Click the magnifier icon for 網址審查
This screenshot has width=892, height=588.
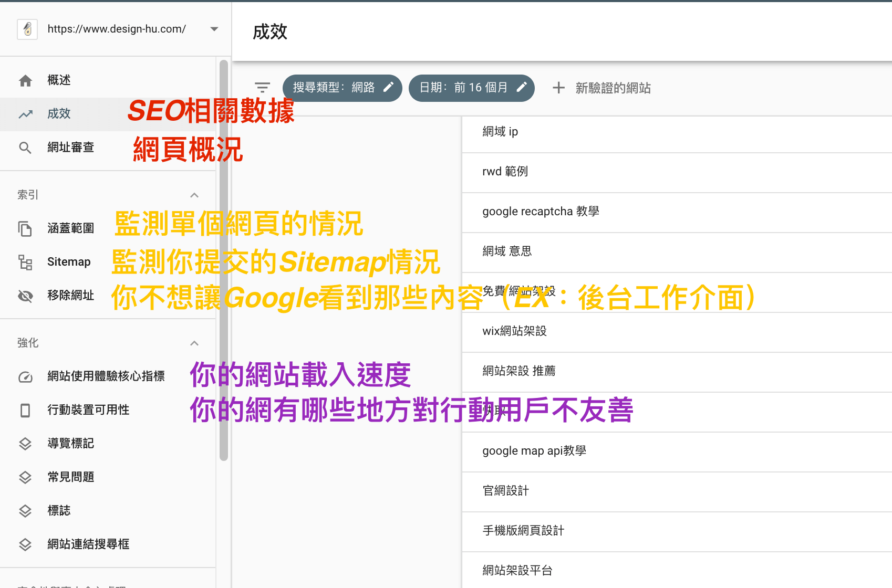pos(25,148)
